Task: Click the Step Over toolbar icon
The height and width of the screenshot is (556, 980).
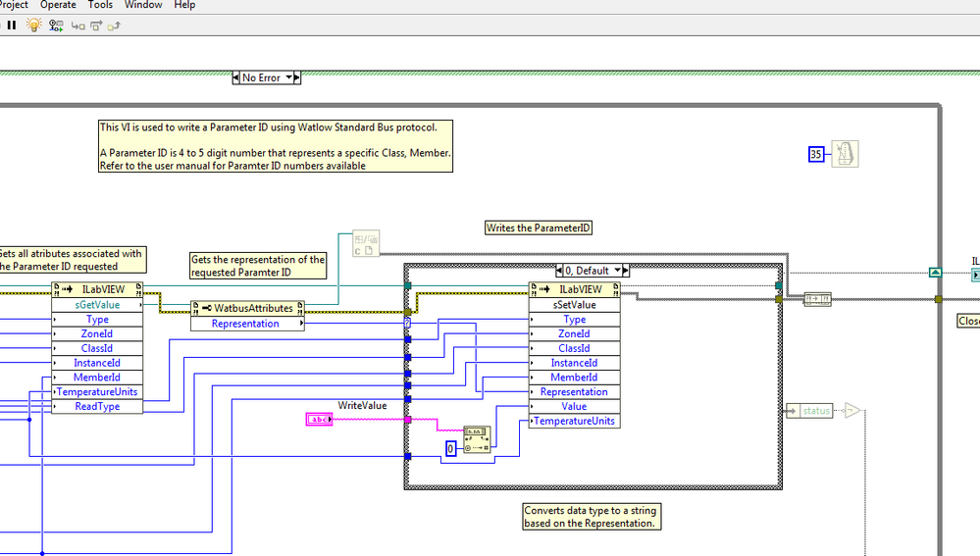Action: tap(96, 25)
